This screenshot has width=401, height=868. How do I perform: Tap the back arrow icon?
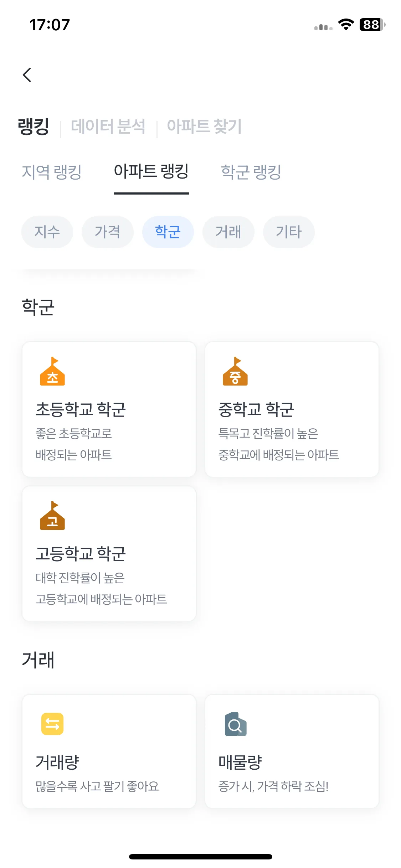click(x=27, y=75)
